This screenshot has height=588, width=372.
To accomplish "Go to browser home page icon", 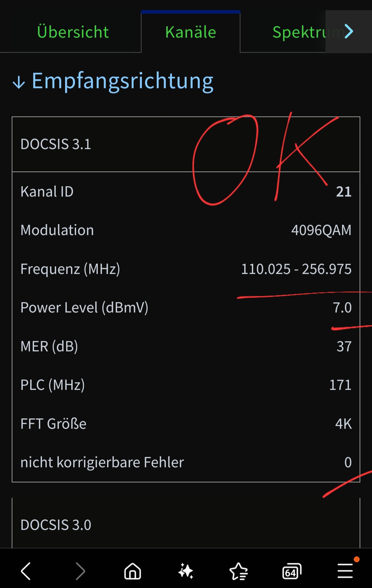I will [x=133, y=571].
